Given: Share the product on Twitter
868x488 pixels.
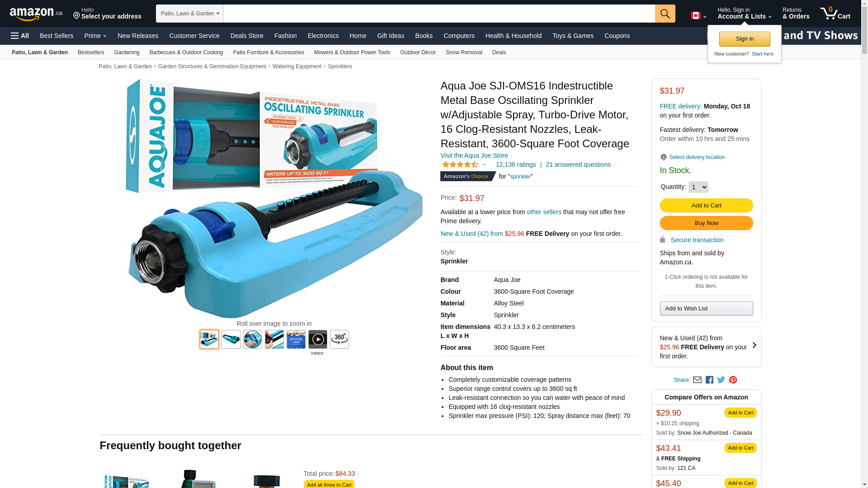Looking at the screenshot, I should pyautogui.click(x=721, y=380).
